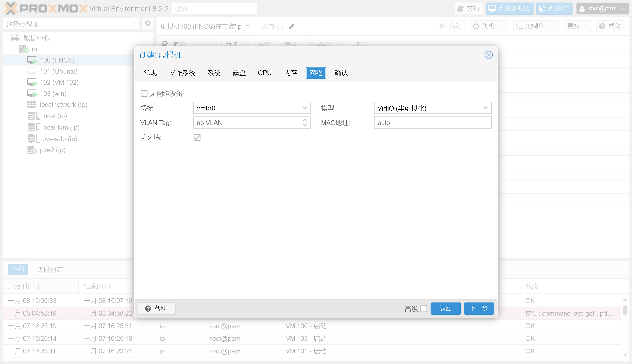
Task: Collapse the datacenter tree node
Action: point(8,38)
